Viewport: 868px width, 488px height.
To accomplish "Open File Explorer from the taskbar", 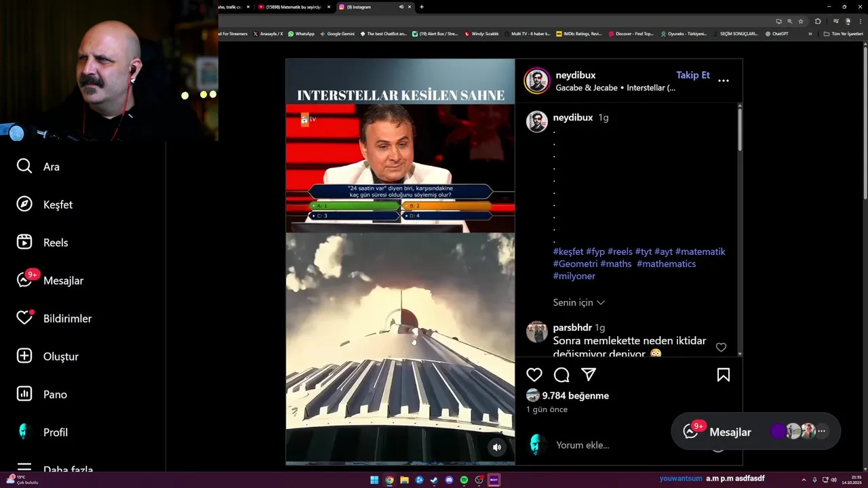I will [x=404, y=480].
